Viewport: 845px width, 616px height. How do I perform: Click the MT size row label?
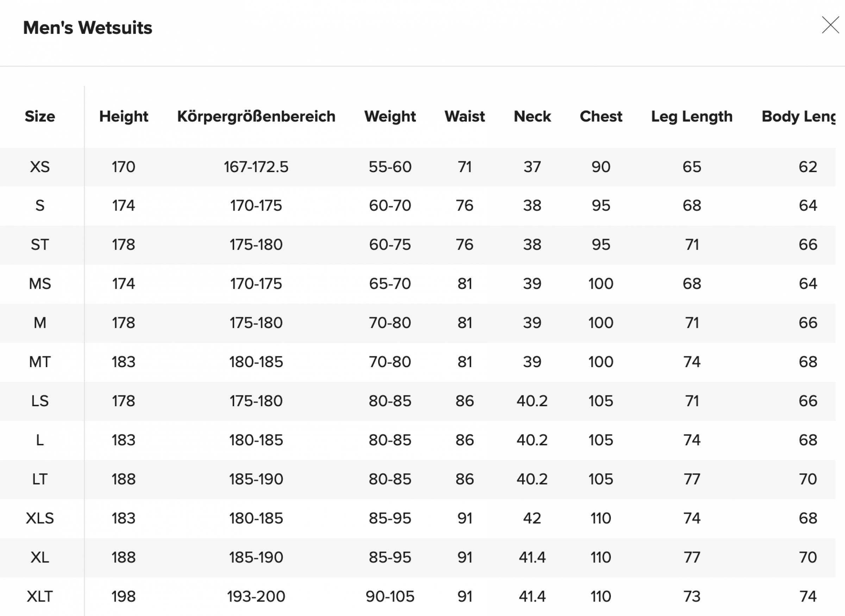coord(40,362)
